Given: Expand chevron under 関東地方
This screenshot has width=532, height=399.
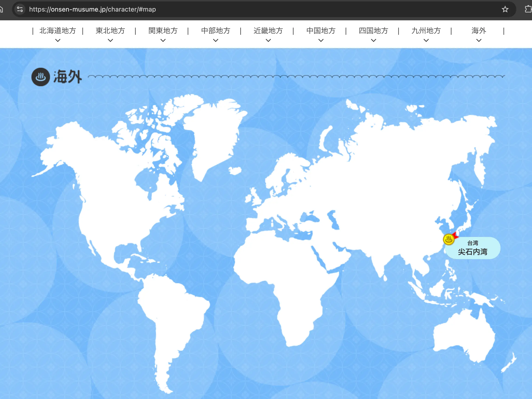Looking at the screenshot, I should tap(163, 40).
